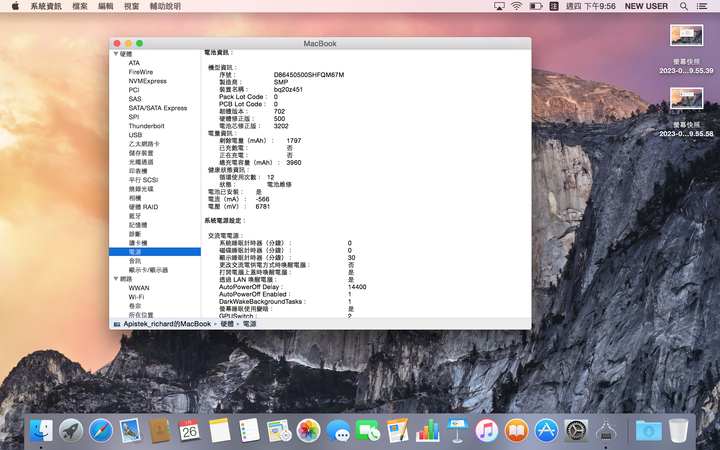
Task: Open the input method menu icon
Action: (x=554, y=6)
